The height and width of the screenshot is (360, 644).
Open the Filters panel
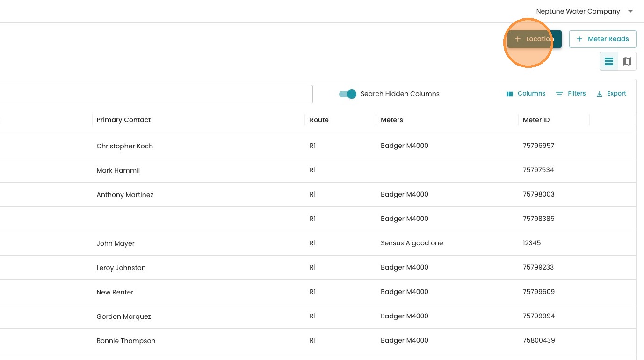pos(571,94)
